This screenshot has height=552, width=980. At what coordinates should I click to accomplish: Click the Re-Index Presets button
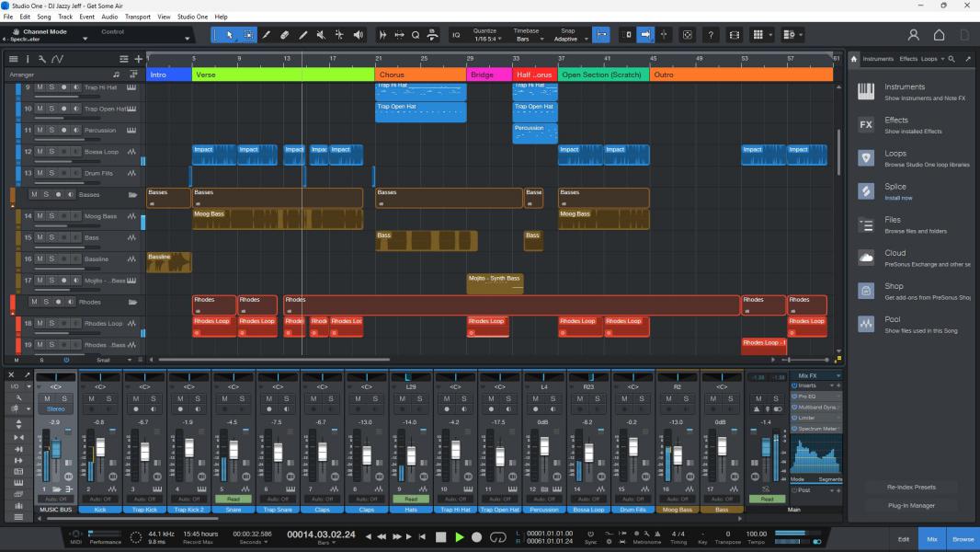click(911, 487)
